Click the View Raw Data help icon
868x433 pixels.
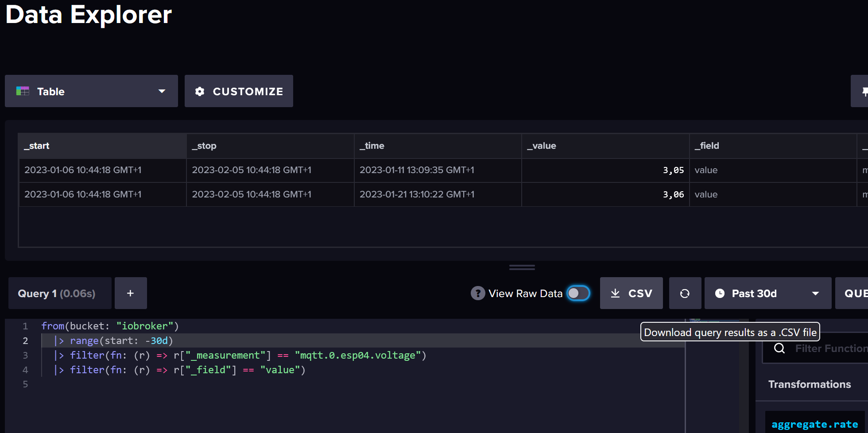click(478, 293)
